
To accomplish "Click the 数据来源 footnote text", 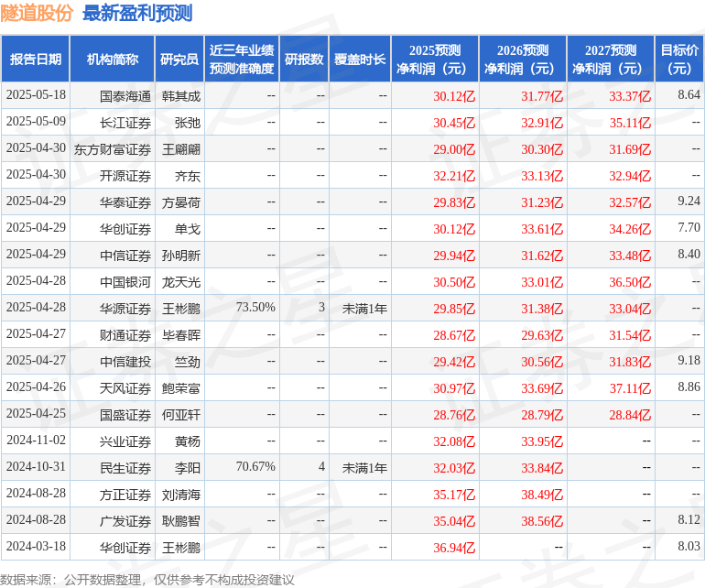I will [x=147, y=580].
